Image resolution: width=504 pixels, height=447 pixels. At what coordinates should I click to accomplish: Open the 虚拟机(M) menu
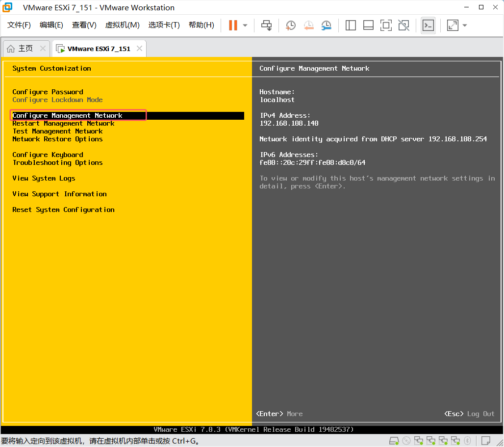coord(123,25)
